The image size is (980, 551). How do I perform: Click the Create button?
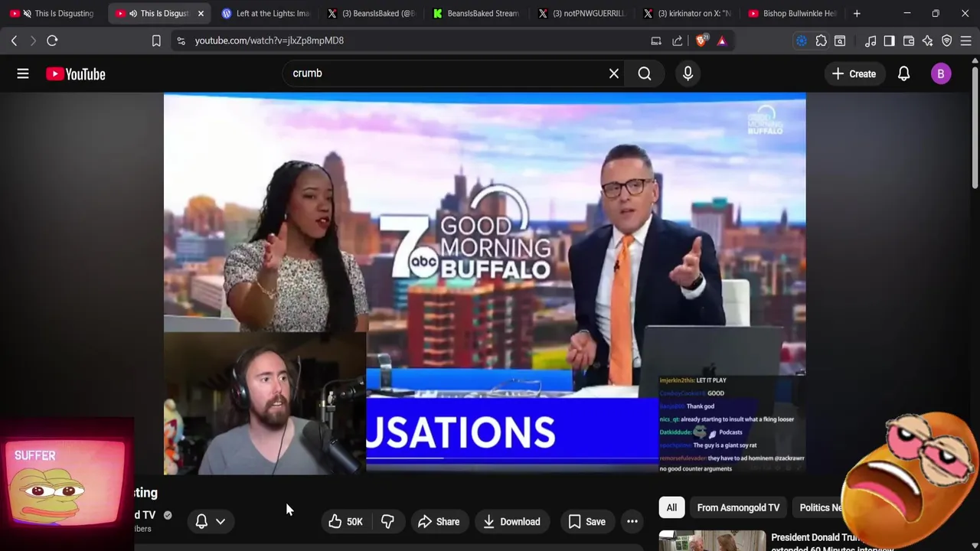coord(854,73)
